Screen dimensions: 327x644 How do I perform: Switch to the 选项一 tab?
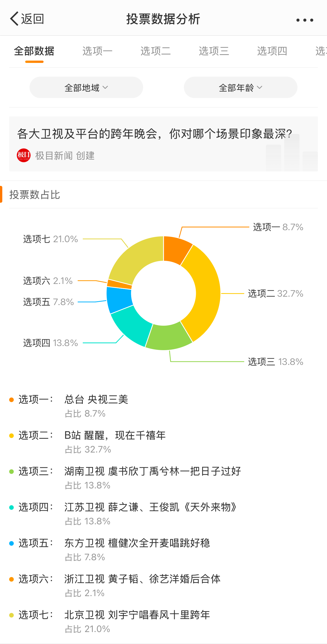pos(97,51)
